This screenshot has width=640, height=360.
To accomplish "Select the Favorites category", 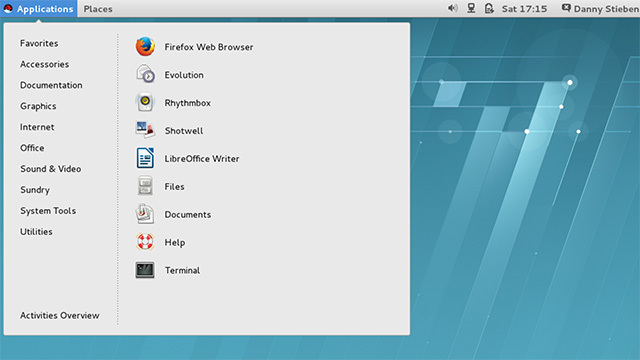I will pyautogui.click(x=39, y=43).
